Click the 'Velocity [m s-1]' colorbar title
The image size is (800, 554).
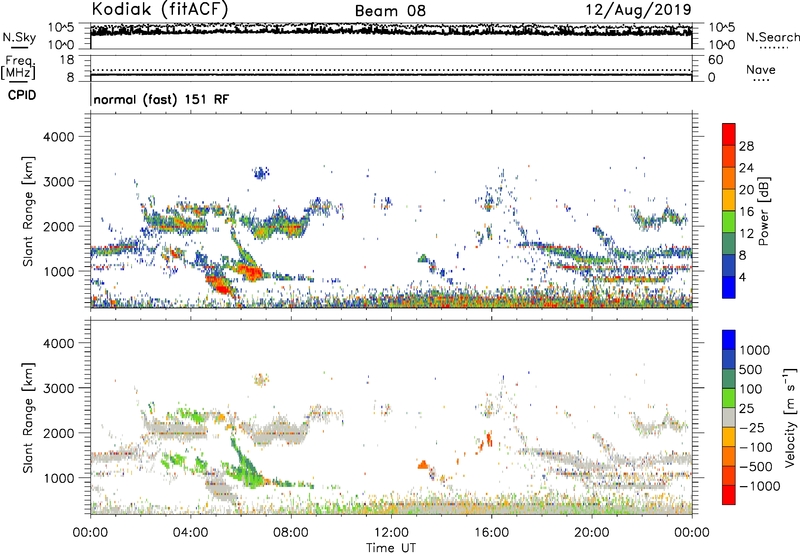pos(791,417)
